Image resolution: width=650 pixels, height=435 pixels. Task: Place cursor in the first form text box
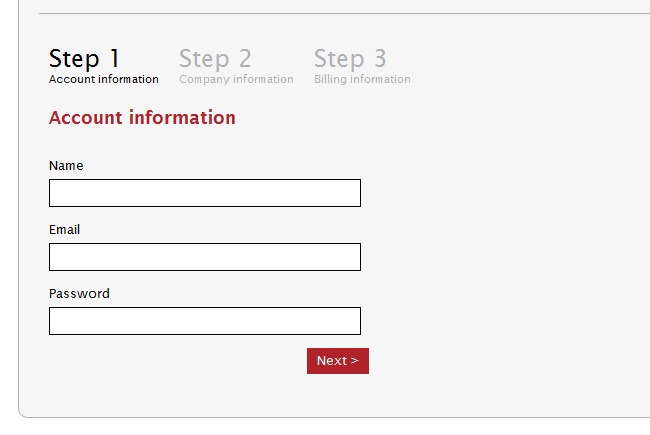pos(204,193)
